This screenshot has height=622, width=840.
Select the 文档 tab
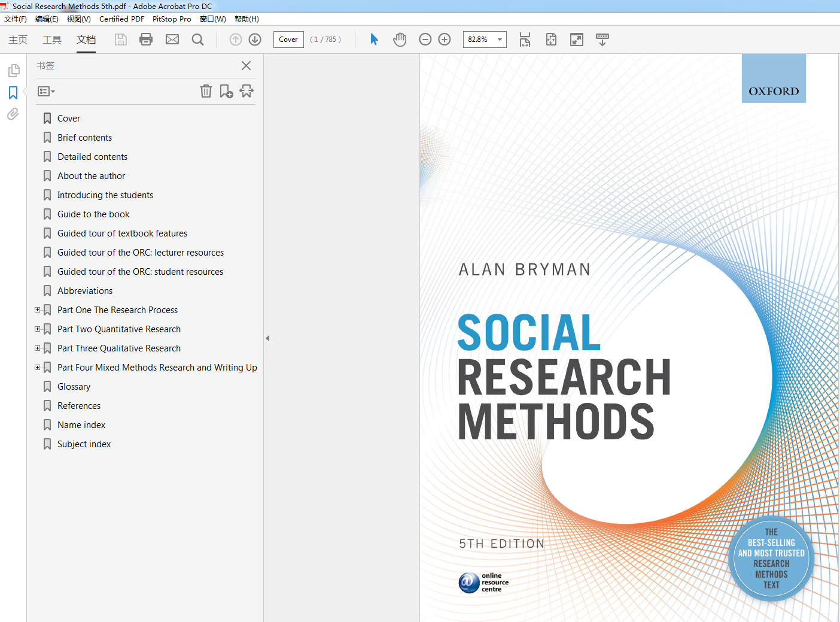click(86, 40)
